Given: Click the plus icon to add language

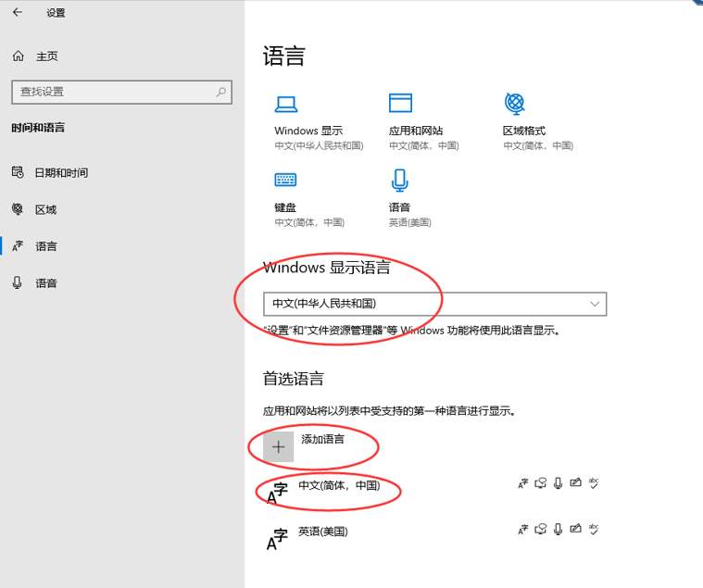Looking at the screenshot, I should tap(278, 446).
